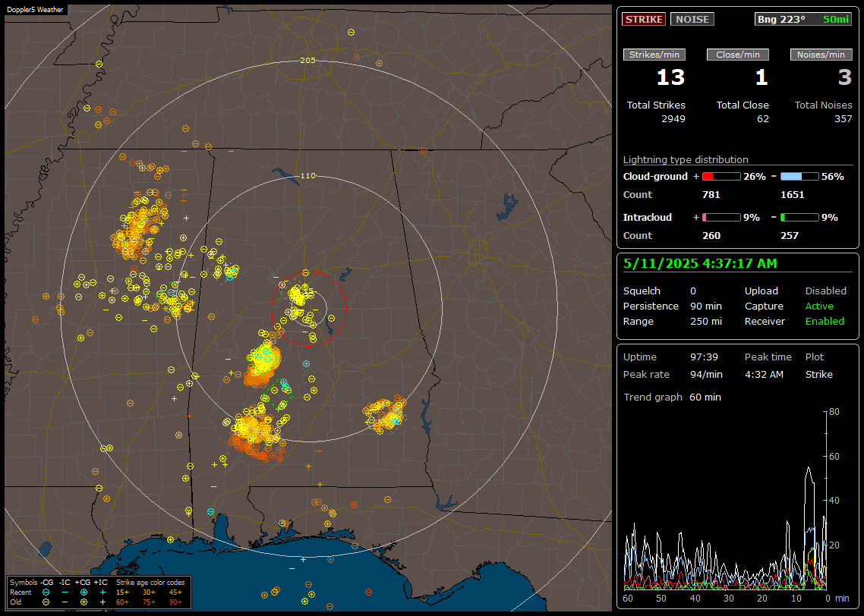This screenshot has height=616, width=864.
Task: Click the intracloud count 257
Action: tap(789, 236)
